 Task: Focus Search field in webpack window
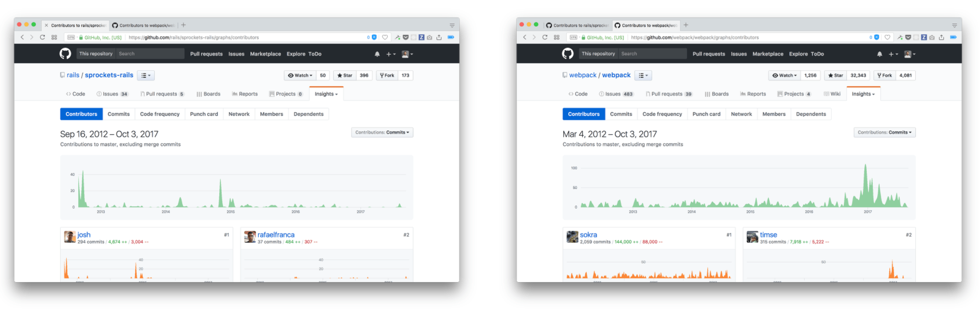[653, 54]
